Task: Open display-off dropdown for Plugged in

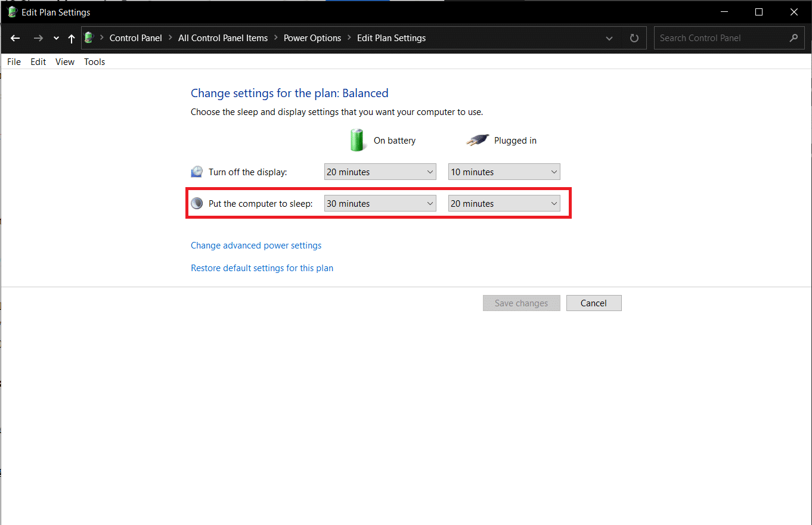Action: coord(504,172)
